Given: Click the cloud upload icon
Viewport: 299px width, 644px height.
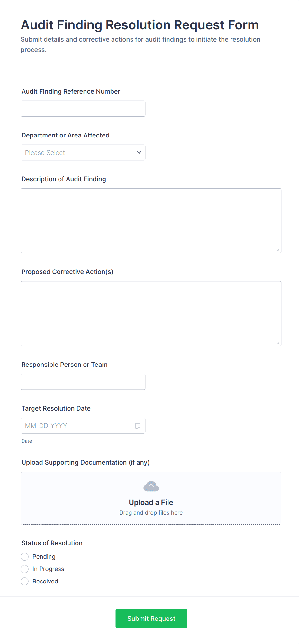Looking at the screenshot, I should [x=151, y=487].
